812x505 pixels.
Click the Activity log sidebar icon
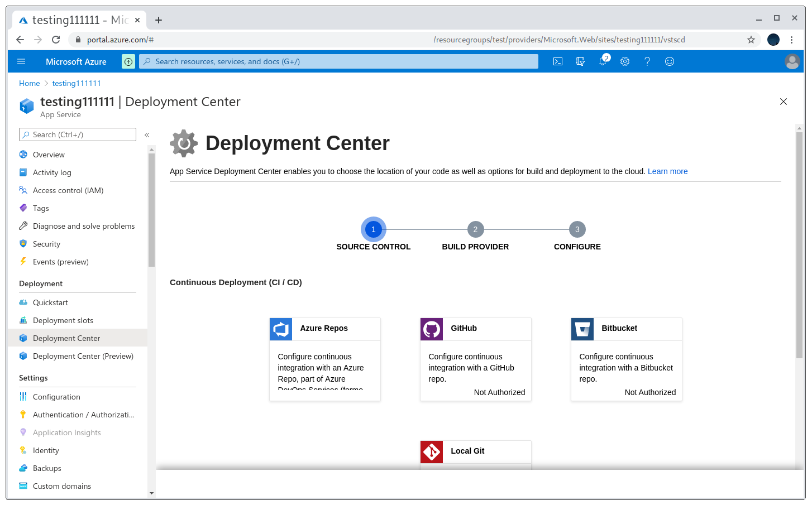(x=23, y=172)
